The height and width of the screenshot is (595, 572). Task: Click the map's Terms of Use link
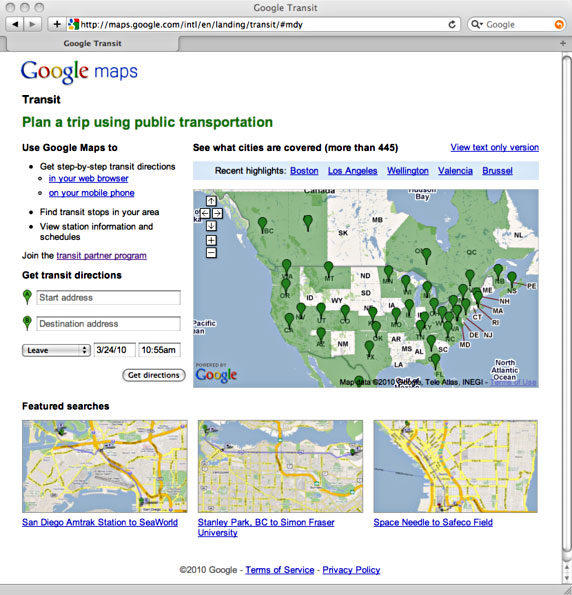coord(513,382)
